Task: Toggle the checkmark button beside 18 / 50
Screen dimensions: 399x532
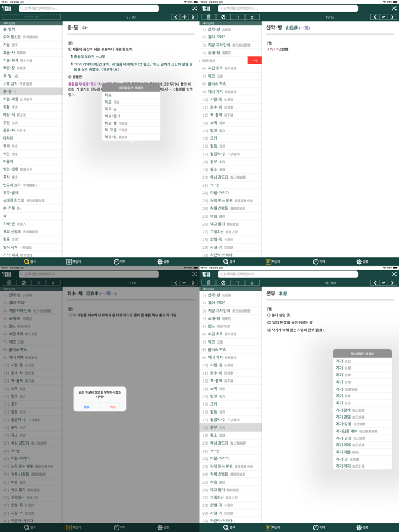Action: click(383, 283)
